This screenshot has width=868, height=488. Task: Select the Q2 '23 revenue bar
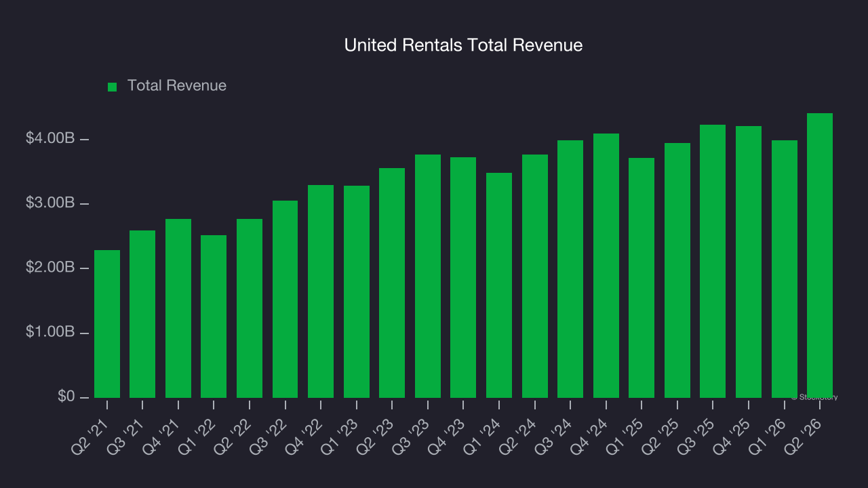click(392, 283)
